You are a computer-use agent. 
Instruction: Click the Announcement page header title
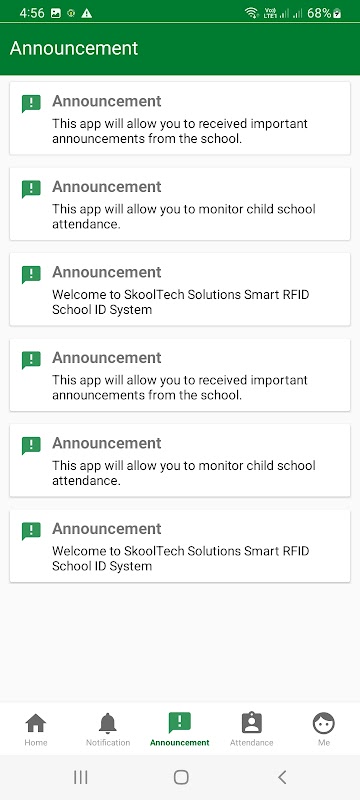coord(74,48)
